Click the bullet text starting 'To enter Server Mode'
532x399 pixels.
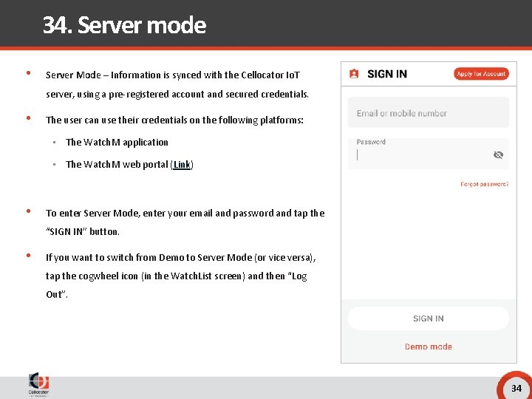click(x=185, y=222)
